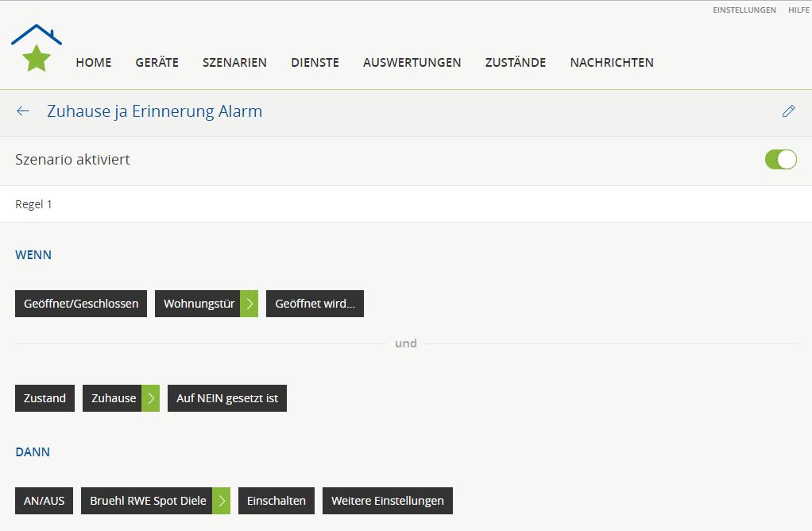The height and width of the screenshot is (531, 812).
Task: Click the Weitere Einstellungen button
Action: coord(387,501)
